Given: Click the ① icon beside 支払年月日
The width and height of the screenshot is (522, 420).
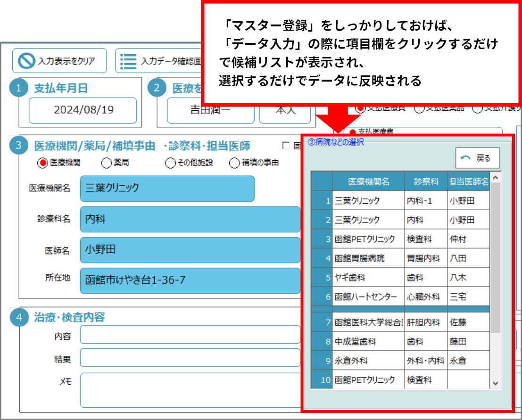Looking at the screenshot, I should click(19, 87).
